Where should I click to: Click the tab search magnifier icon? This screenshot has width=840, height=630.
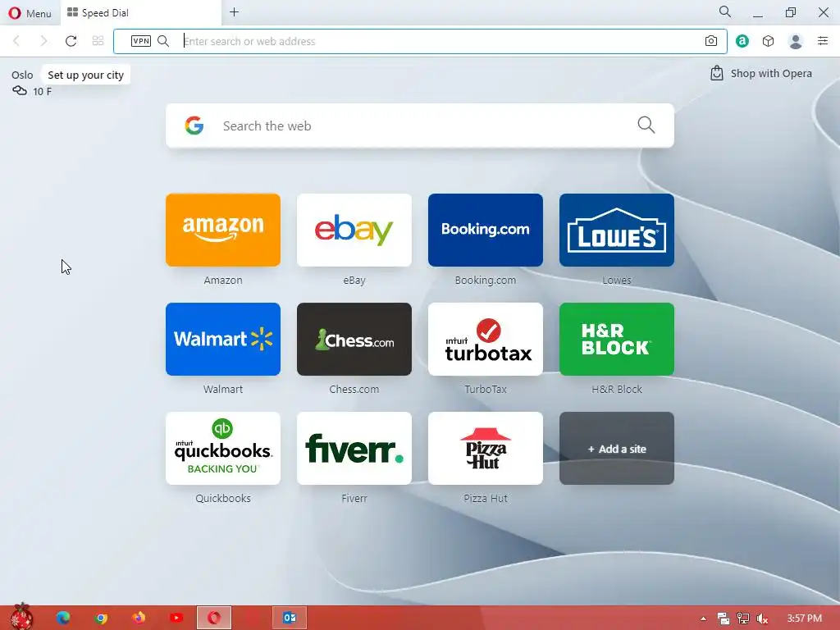coord(724,11)
